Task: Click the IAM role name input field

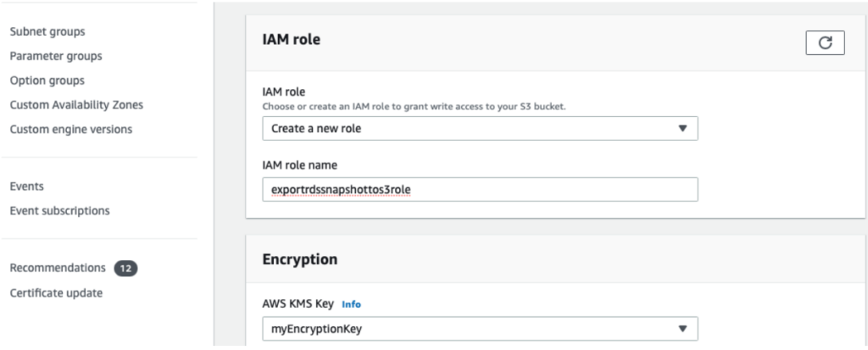Action: 480,189
